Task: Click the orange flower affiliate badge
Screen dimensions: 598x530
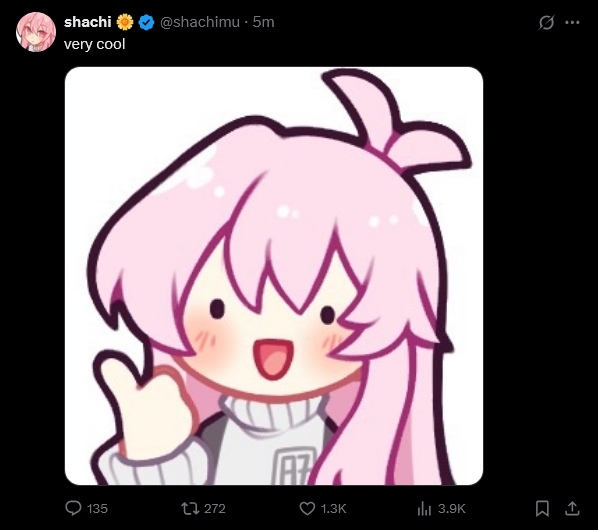Action: click(x=125, y=22)
